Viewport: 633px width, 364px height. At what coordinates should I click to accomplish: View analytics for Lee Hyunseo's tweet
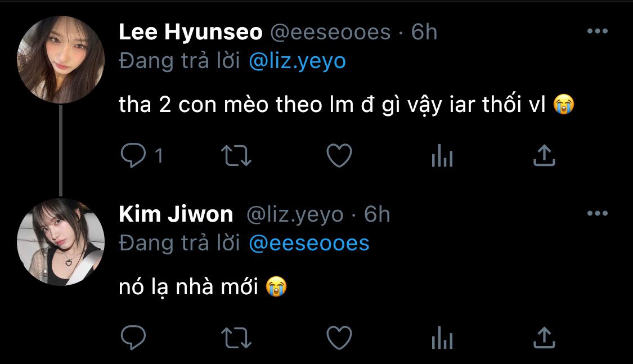pos(442,155)
